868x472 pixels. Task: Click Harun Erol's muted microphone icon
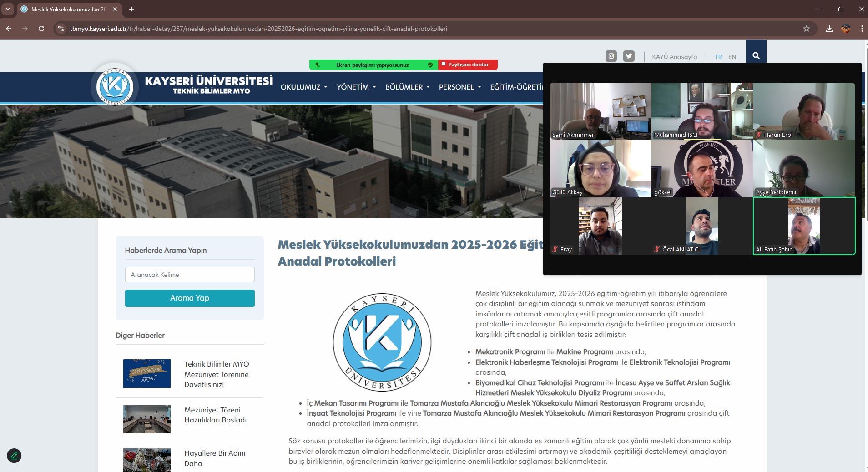point(759,135)
